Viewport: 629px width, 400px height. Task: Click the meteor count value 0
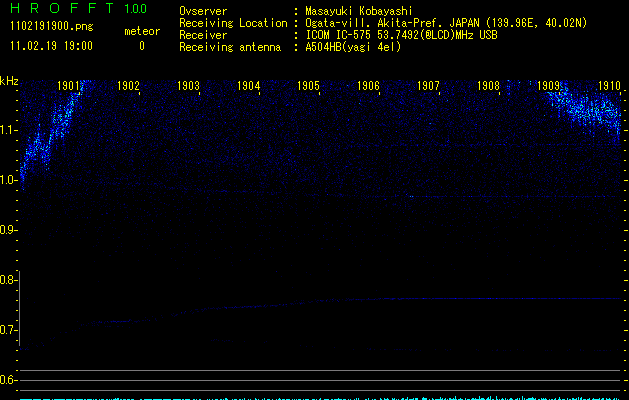[x=142, y=46]
